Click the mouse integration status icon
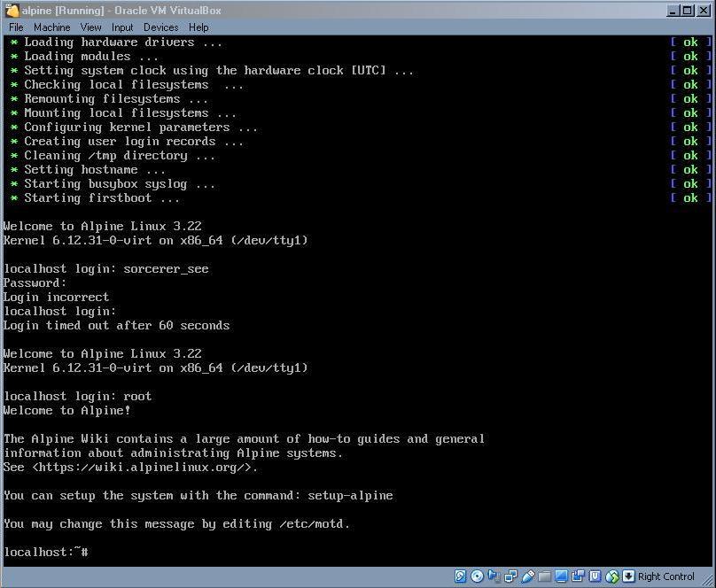 click(612, 576)
